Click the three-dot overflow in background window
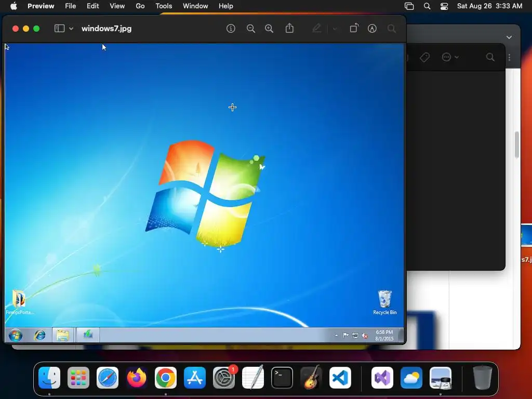The image size is (532, 399). point(509,58)
